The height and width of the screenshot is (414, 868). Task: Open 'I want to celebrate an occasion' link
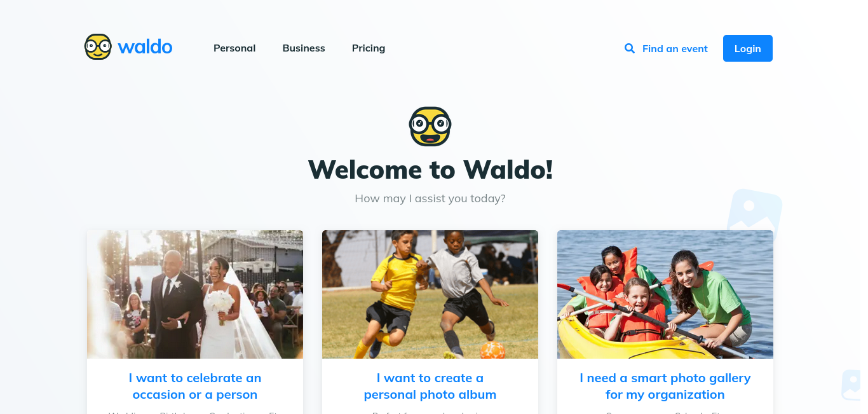point(195,386)
